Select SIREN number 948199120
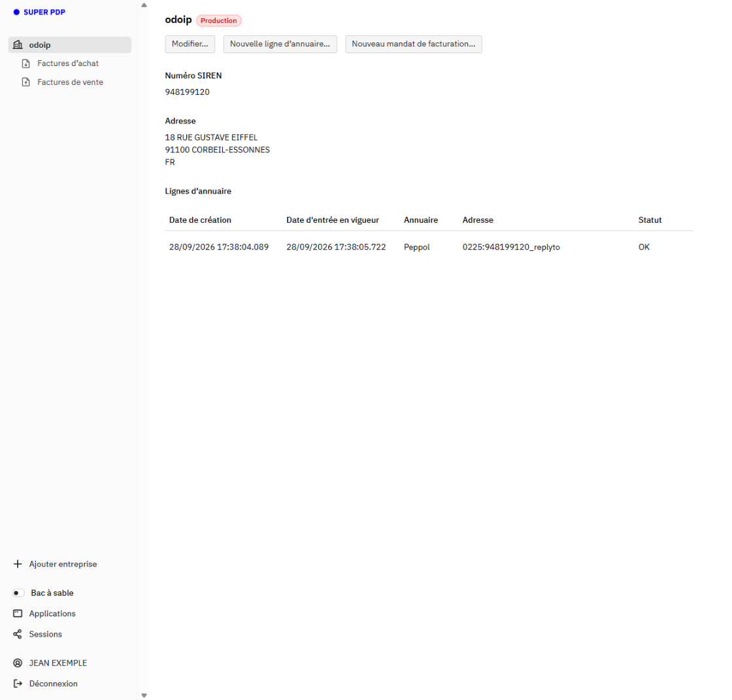The image size is (732, 700). coord(187,92)
